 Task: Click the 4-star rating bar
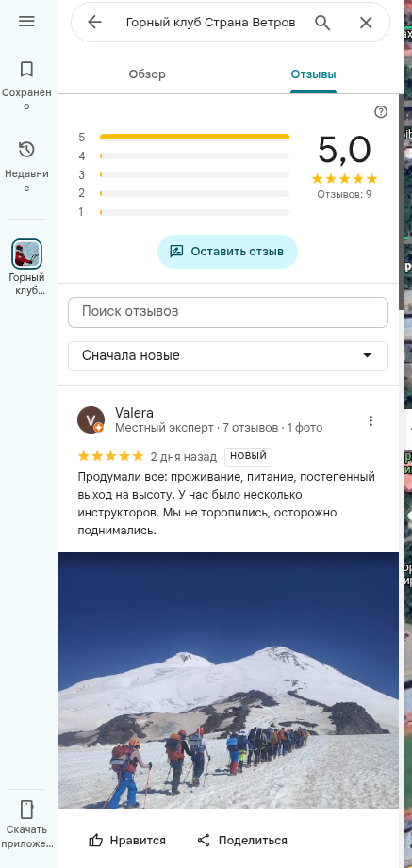pyautogui.click(x=194, y=156)
